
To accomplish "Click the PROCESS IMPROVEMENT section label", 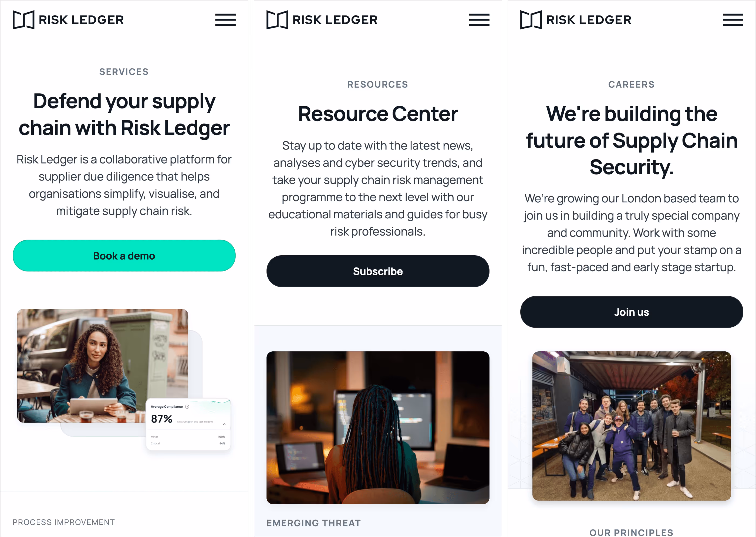I will tap(64, 522).
